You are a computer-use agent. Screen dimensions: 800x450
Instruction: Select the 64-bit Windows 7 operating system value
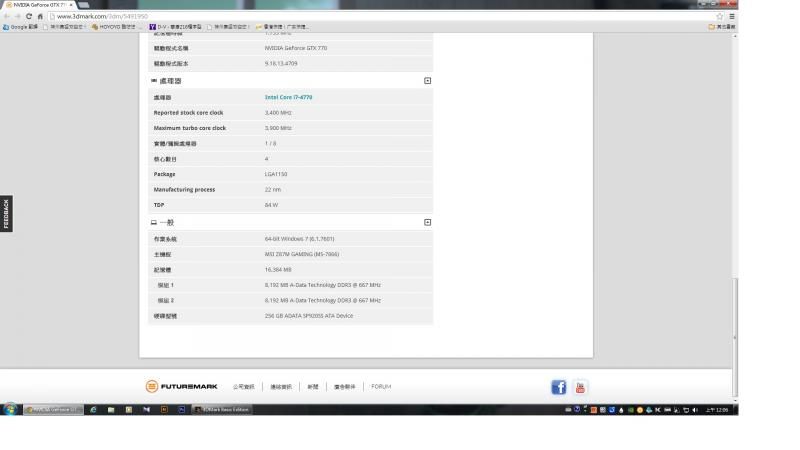[299, 239]
